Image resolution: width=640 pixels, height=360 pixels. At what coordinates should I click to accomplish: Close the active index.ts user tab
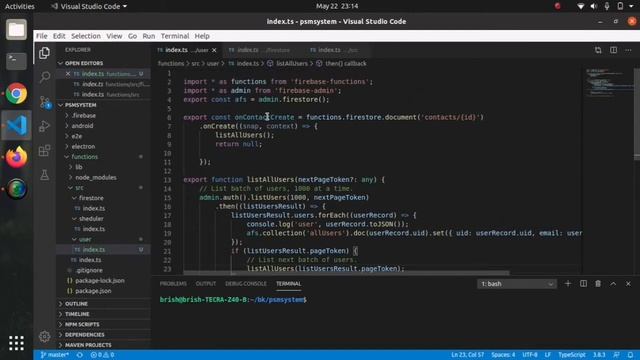tap(214, 50)
